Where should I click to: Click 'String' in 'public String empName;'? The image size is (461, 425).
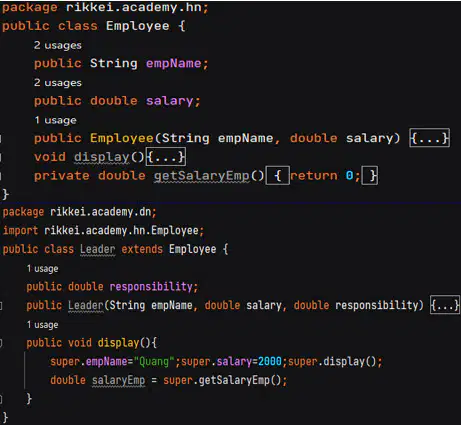pyautogui.click(x=114, y=63)
